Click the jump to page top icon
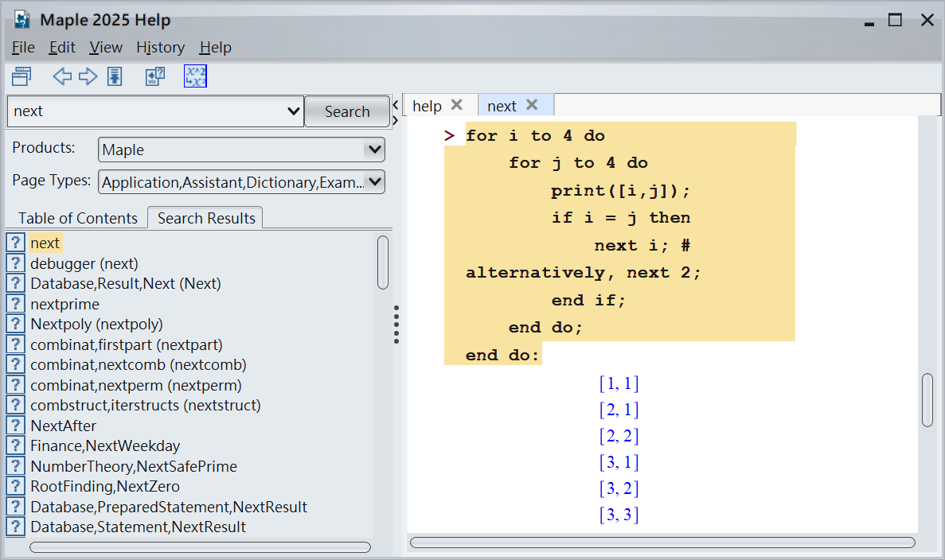This screenshot has width=945, height=560. (x=115, y=76)
